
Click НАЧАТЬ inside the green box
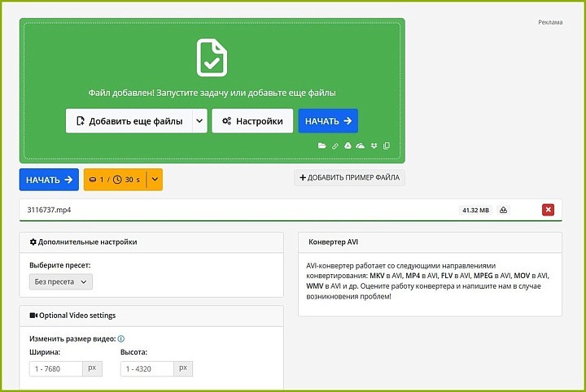328,121
